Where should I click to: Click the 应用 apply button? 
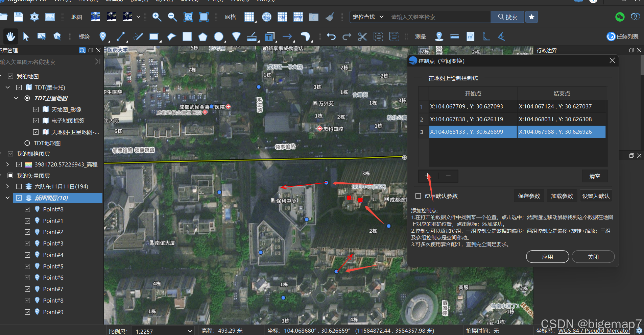(548, 257)
